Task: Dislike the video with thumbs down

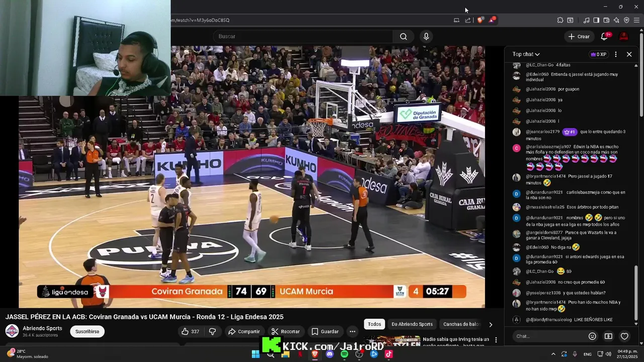Action: coord(212,331)
